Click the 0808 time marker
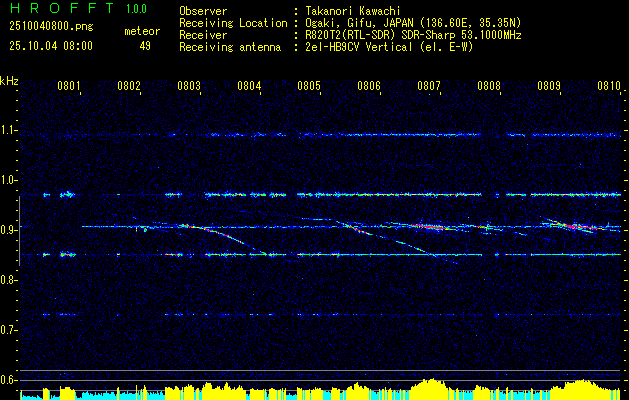 click(489, 86)
